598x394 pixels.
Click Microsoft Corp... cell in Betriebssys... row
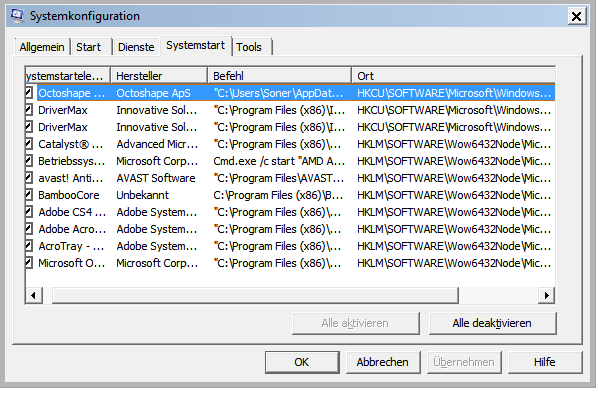157,161
